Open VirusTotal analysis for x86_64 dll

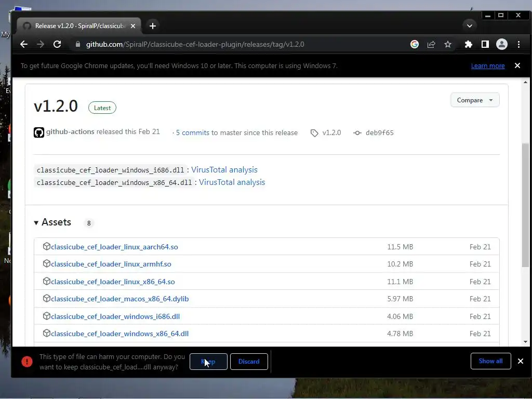232,182
